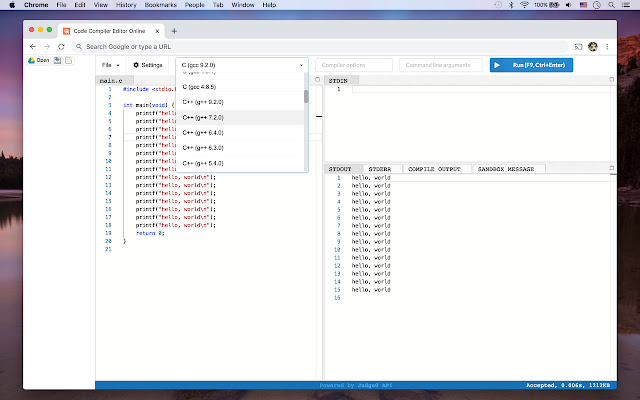Click the Chrome profile avatar
Screen dimensions: 640x400
(x=593, y=46)
